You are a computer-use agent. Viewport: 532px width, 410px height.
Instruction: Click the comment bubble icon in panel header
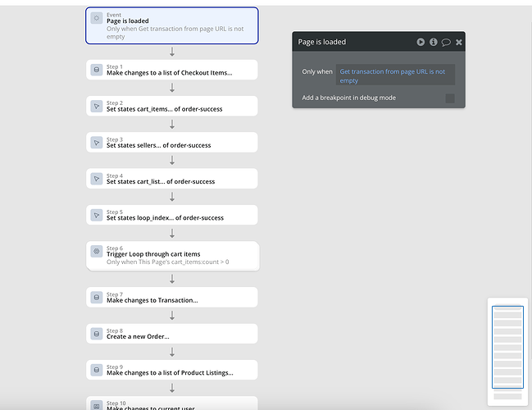(x=446, y=42)
